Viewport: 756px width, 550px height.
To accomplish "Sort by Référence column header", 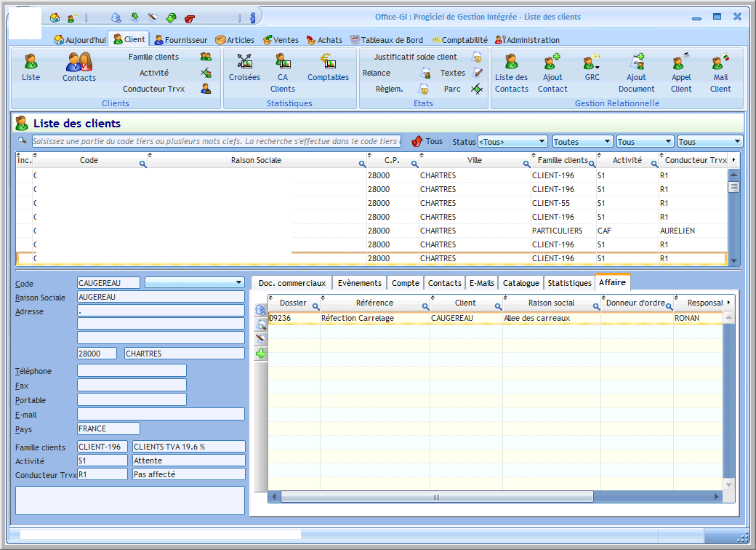I will coord(374,303).
